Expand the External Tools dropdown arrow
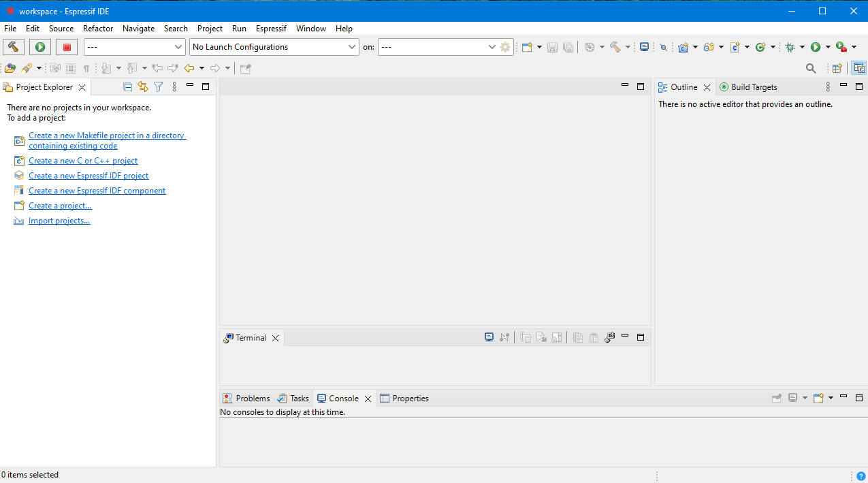 point(854,47)
